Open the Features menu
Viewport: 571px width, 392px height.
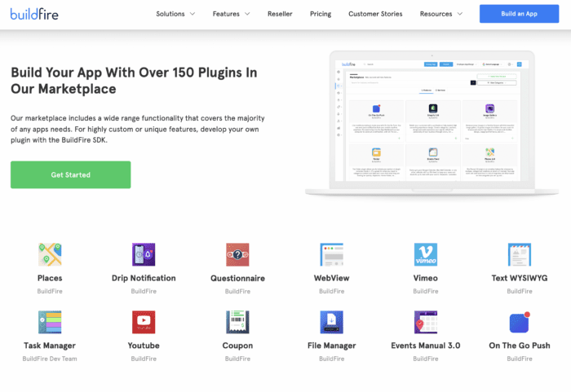(226, 14)
